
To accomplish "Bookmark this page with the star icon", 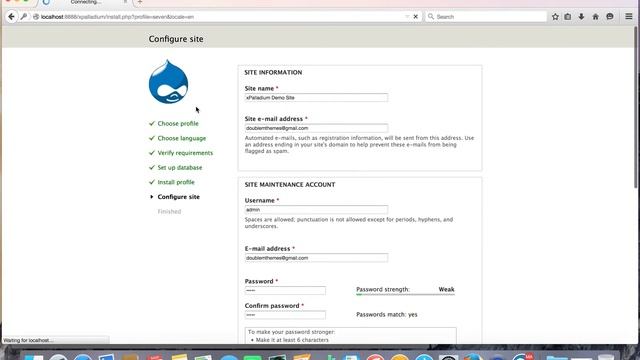I will point(555,17).
